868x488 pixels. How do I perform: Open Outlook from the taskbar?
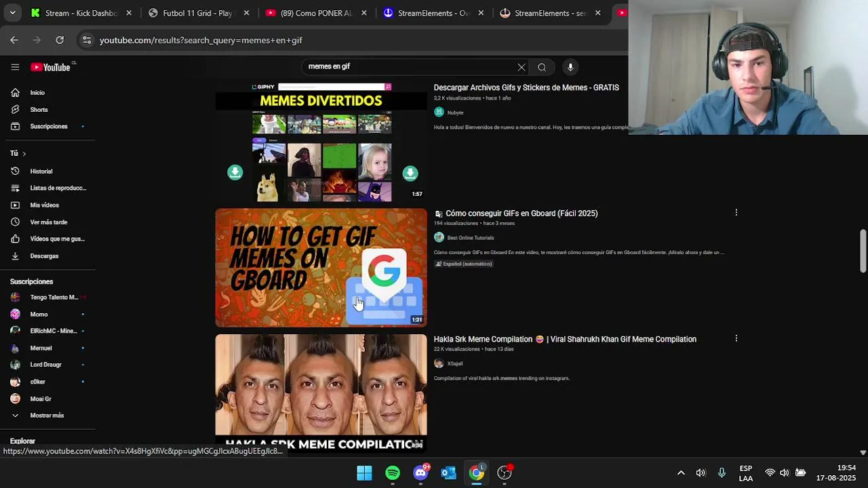449,472
